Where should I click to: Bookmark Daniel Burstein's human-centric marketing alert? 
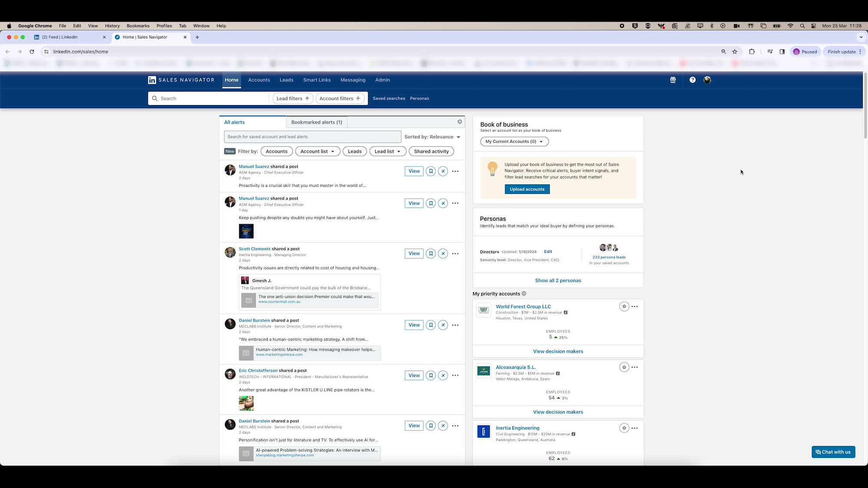431,325
